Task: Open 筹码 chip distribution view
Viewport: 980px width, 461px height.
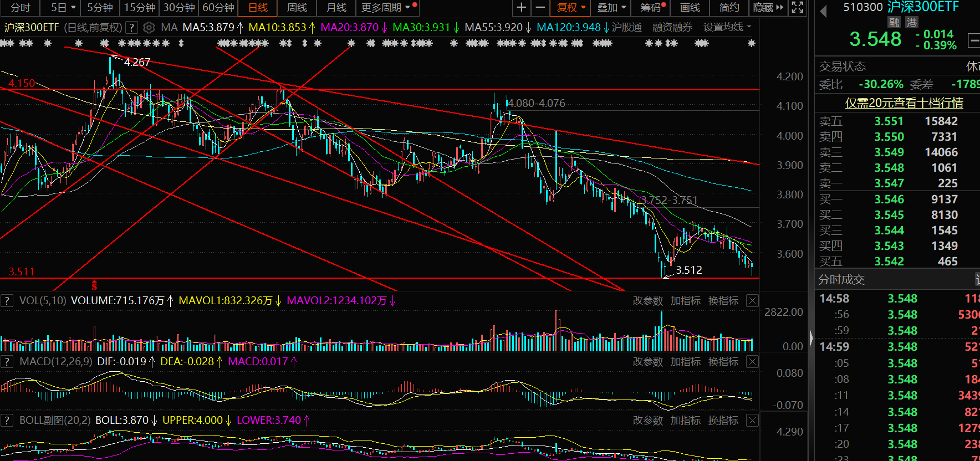Action: (x=651, y=8)
